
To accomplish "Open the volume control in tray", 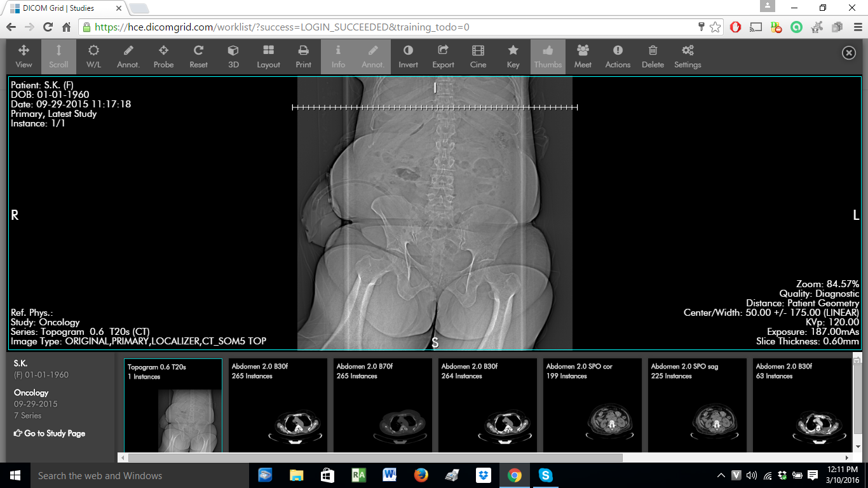I will pyautogui.click(x=752, y=475).
